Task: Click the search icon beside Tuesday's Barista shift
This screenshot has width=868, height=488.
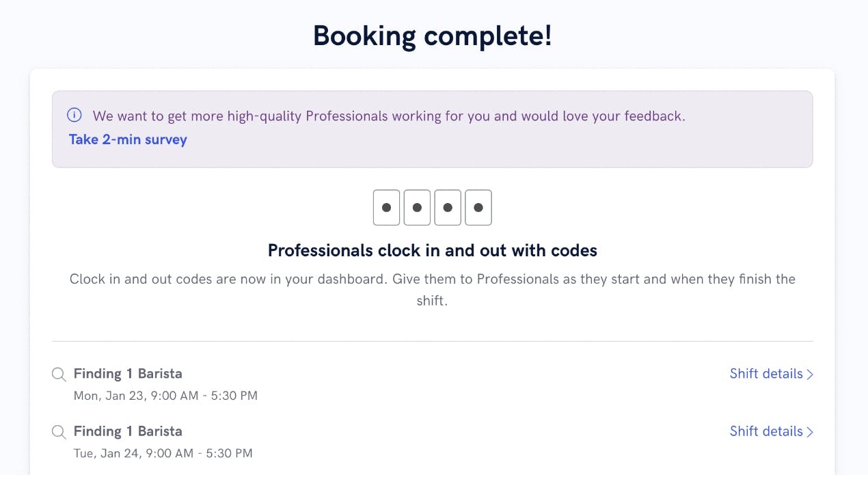Action: [x=59, y=431]
